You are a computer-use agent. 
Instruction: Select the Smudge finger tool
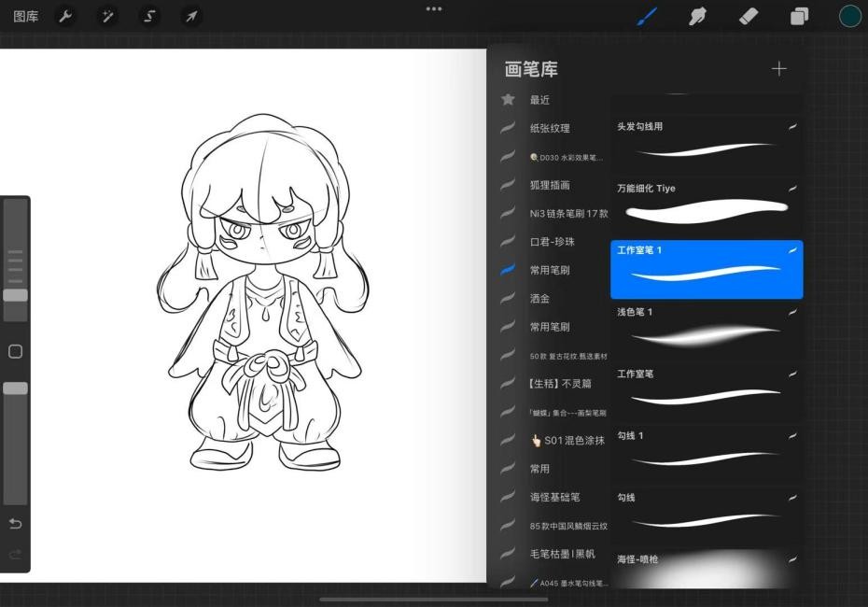point(697,16)
